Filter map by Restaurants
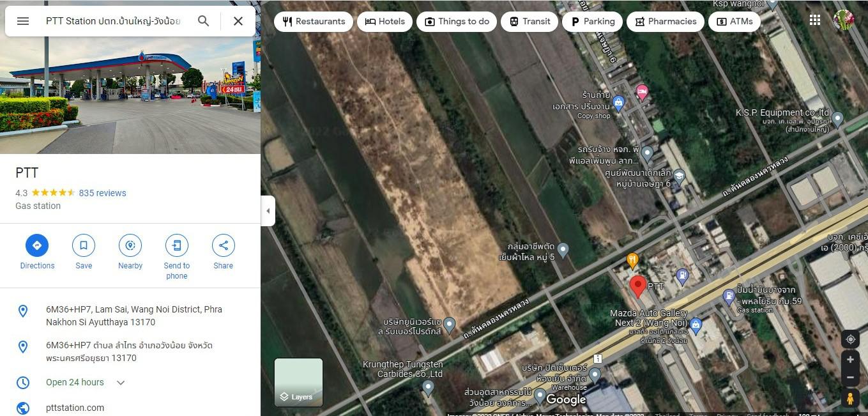The height and width of the screenshot is (416, 868). [314, 21]
